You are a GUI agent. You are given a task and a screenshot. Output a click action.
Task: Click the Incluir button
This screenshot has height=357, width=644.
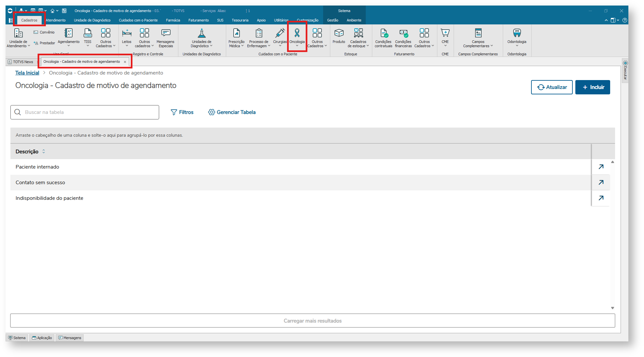click(x=592, y=87)
